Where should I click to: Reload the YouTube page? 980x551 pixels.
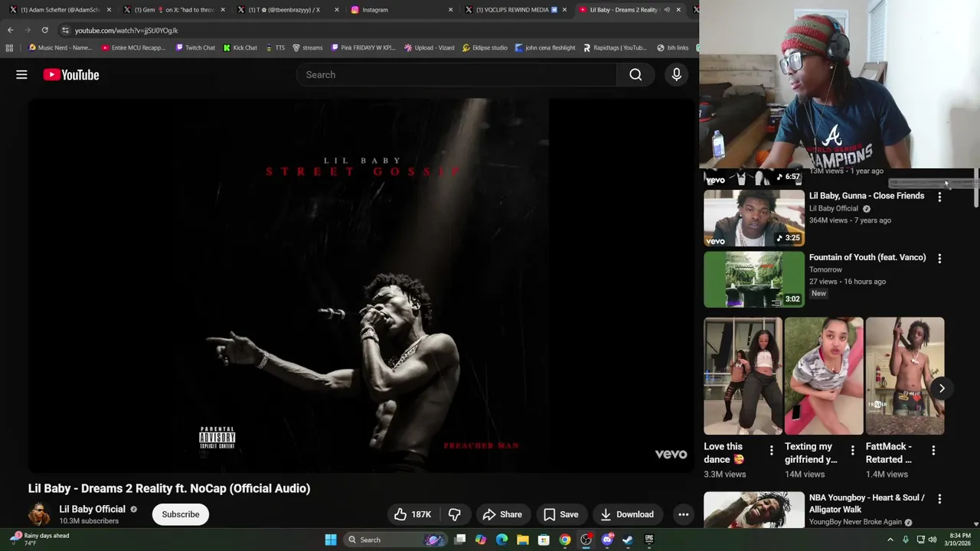44,30
